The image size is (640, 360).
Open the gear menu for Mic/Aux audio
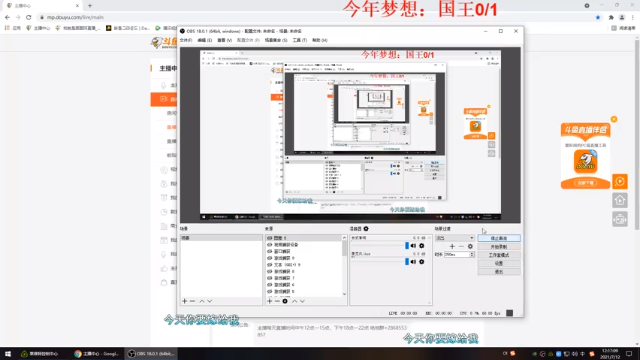click(422, 262)
